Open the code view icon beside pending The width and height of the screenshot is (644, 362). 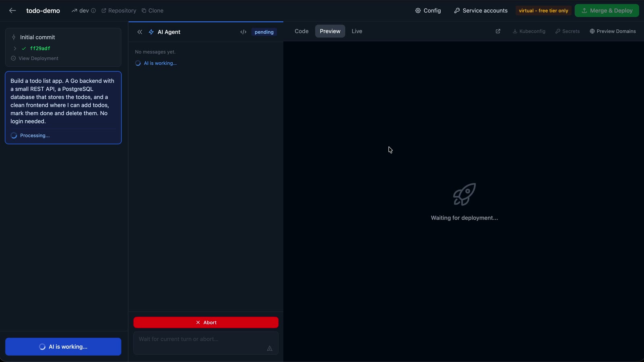(x=243, y=32)
